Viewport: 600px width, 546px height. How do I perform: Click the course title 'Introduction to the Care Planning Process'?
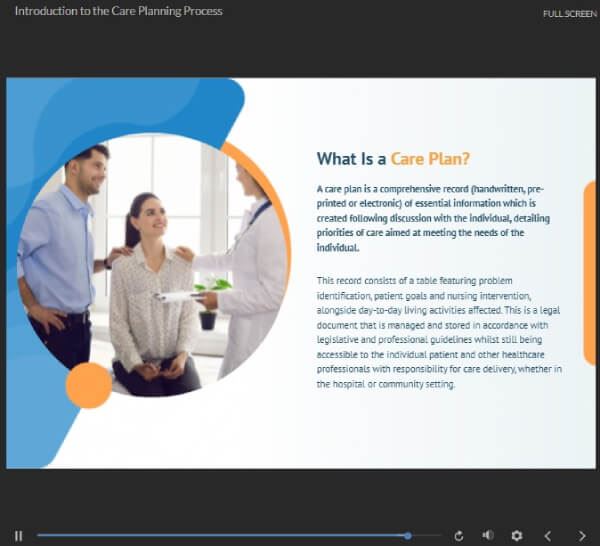click(119, 11)
